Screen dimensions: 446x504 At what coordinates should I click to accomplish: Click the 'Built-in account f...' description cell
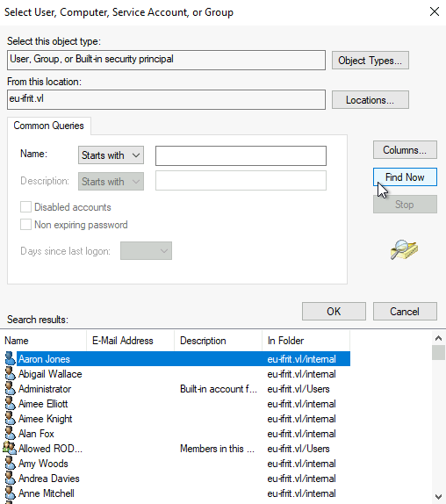pyautogui.click(x=219, y=389)
